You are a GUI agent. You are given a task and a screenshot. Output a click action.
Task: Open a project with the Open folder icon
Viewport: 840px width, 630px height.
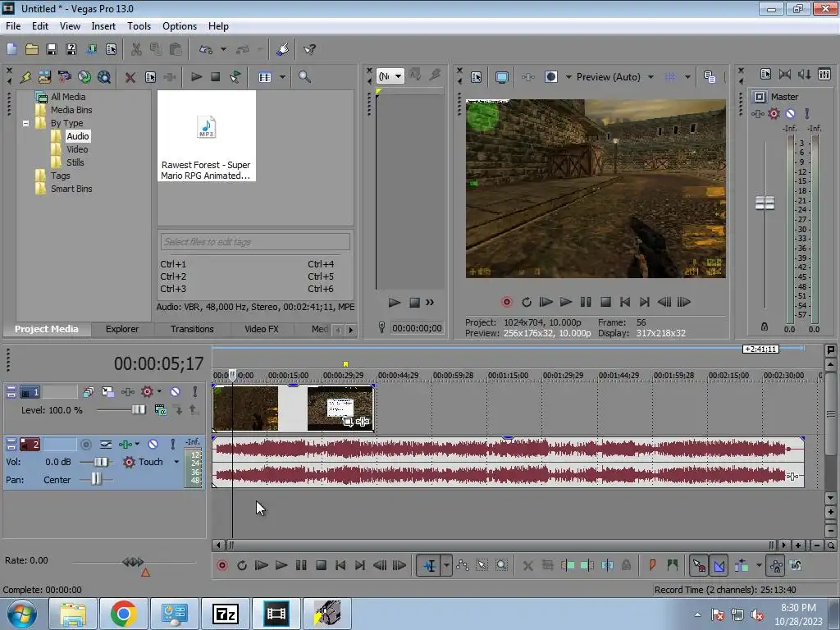32,49
